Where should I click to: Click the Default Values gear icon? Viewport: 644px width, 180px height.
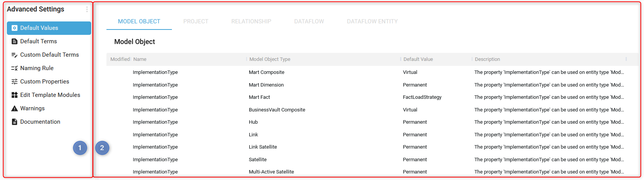click(x=15, y=28)
